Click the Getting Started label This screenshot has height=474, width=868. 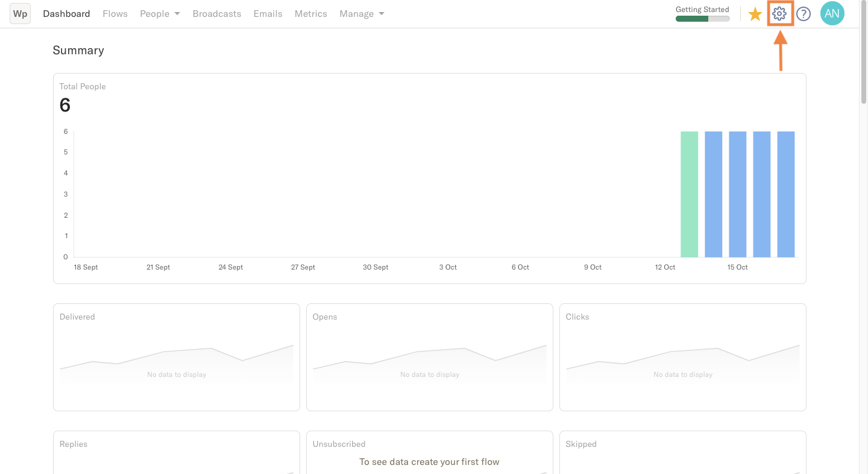[x=702, y=10]
